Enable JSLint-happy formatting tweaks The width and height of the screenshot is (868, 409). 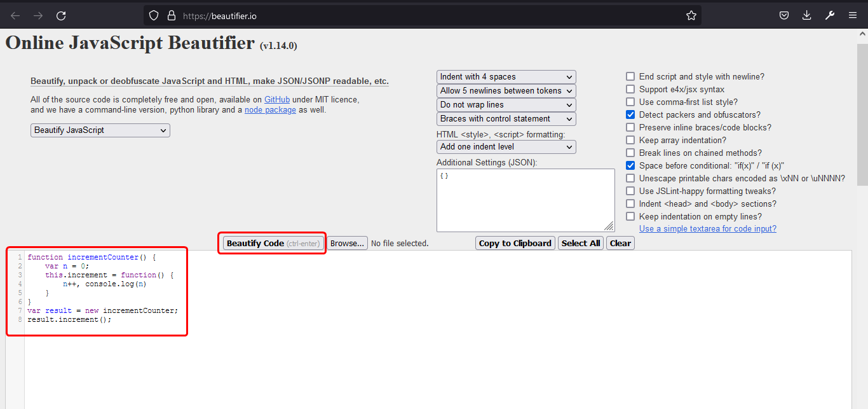click(x=630, y=191)
